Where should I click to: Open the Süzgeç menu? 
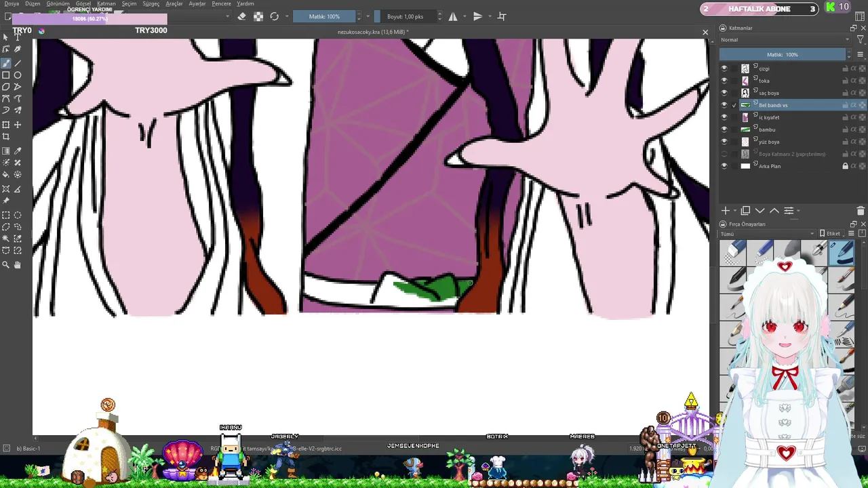point(151,3)
